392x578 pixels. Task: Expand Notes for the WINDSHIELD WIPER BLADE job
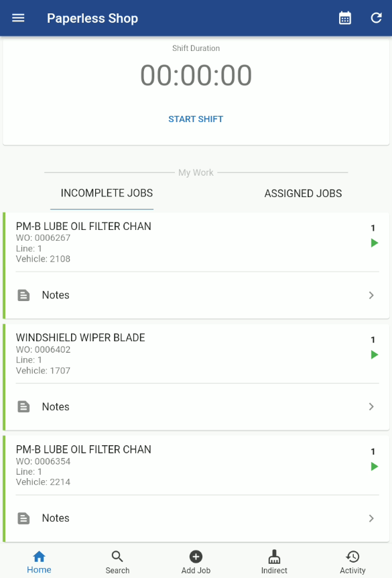[371, 406]
